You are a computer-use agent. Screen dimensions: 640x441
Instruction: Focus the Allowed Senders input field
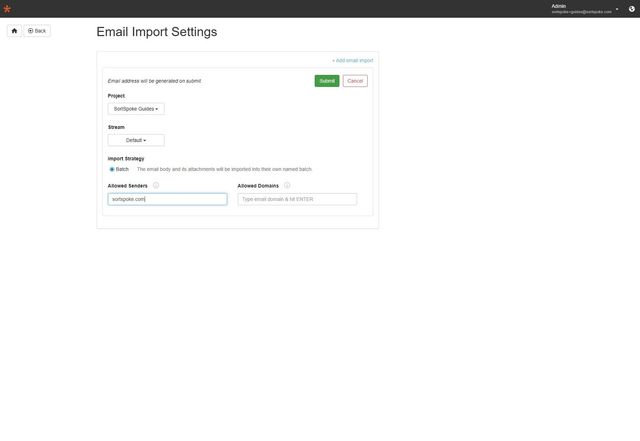(167, 199)
